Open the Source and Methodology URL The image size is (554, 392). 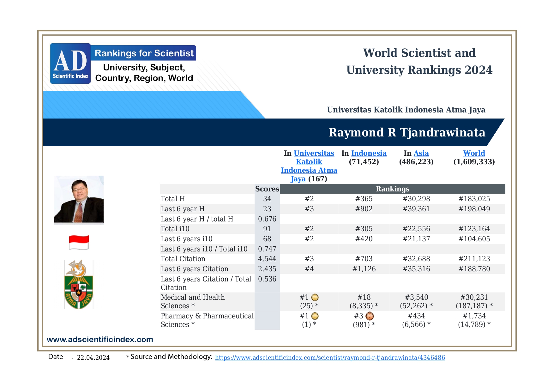[x=330, y=358]
